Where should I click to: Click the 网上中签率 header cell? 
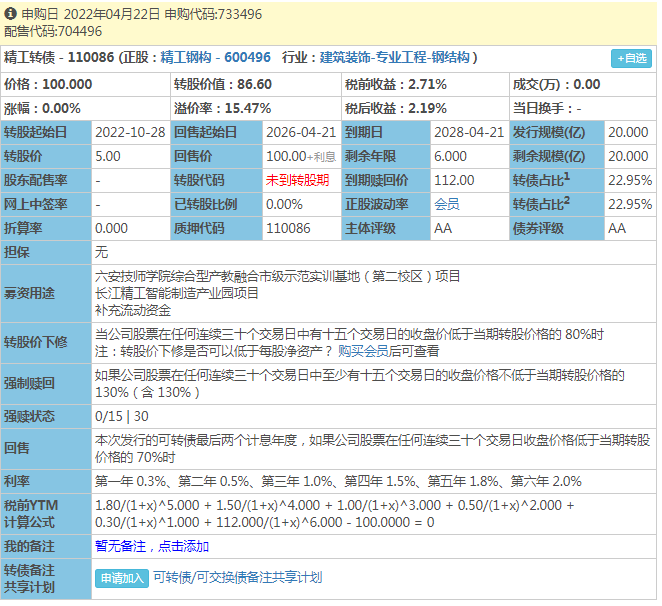pos(46,204)
